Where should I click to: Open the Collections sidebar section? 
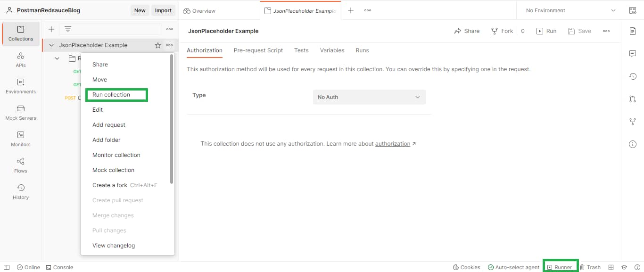21,33
